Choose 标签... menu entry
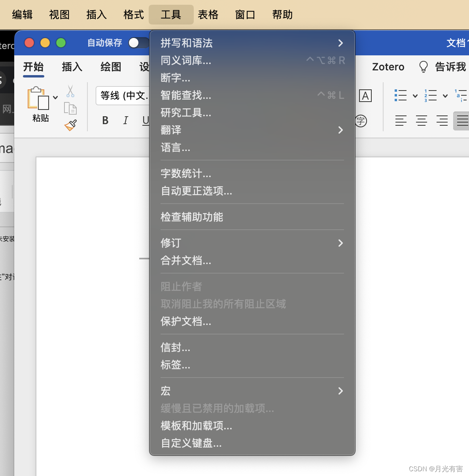The height and width of the screenshot is (476, 469). 252,365
